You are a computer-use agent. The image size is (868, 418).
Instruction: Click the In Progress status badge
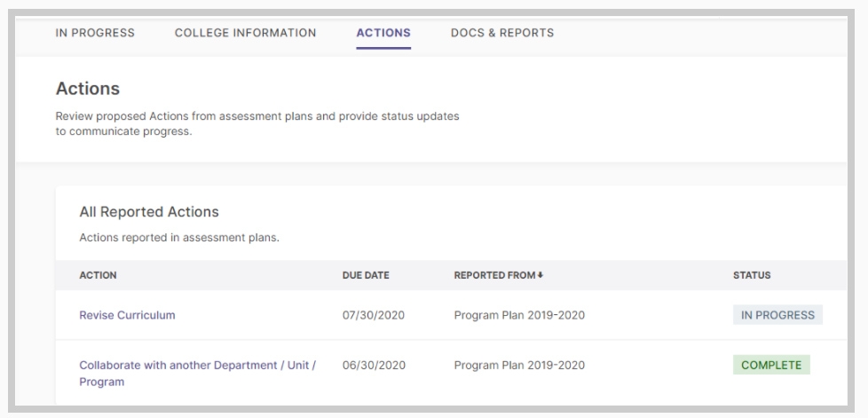coord(777,315)
